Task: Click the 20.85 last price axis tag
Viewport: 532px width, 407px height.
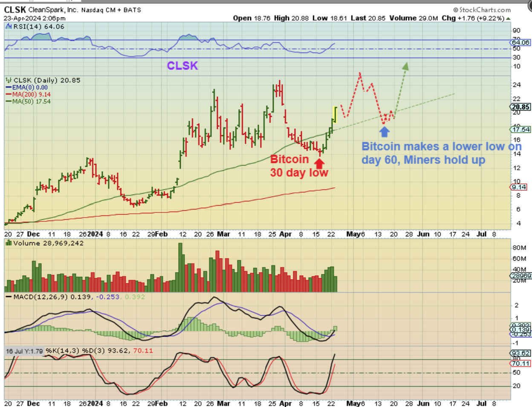Action: click(520, 107)
